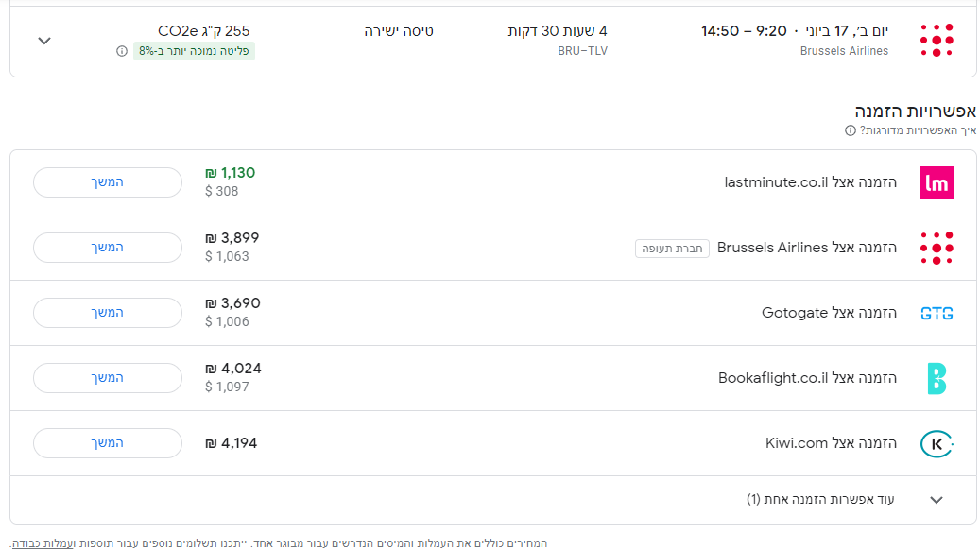The image size is (980, 551).
Task: Click the emissions info icon near CO2 badge
Action: 122,51
